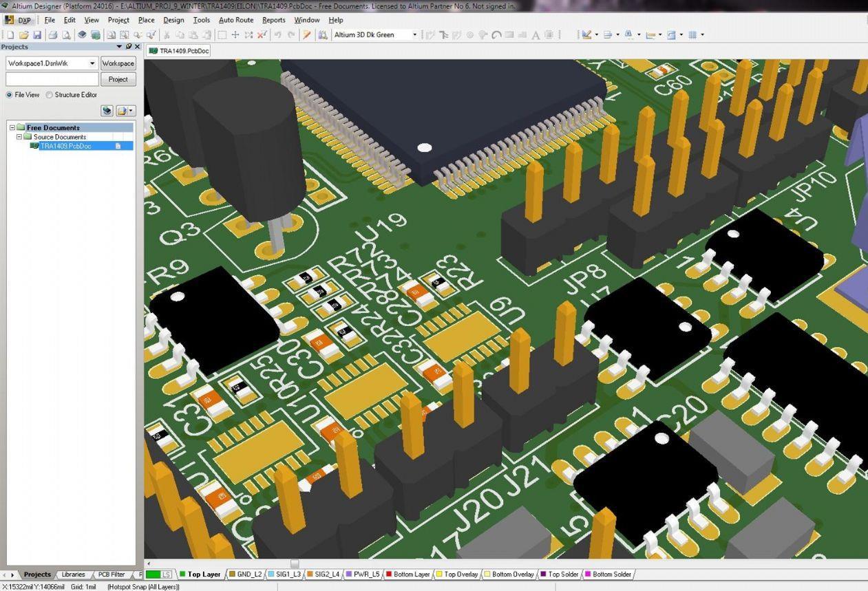This screenshot has height=591, width=868.
Task: Click the Print icon in the toolbar
Action: point(52,34)
